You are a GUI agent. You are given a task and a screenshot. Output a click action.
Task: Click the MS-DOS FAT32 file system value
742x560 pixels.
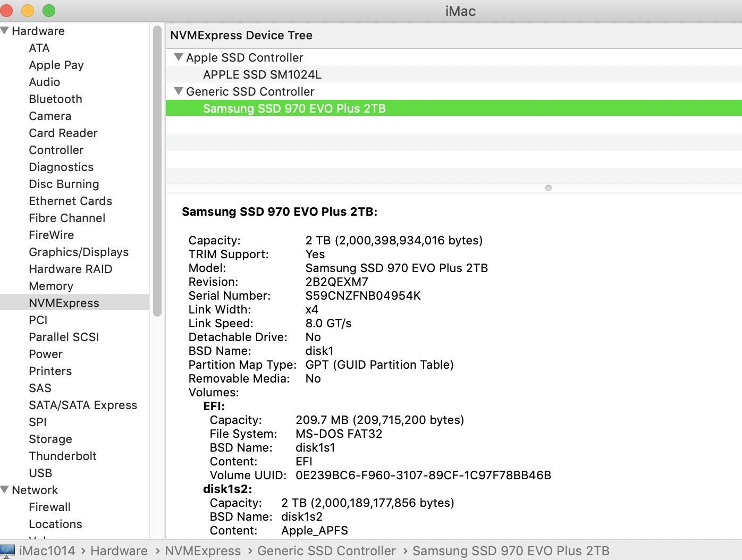(339, 434)
